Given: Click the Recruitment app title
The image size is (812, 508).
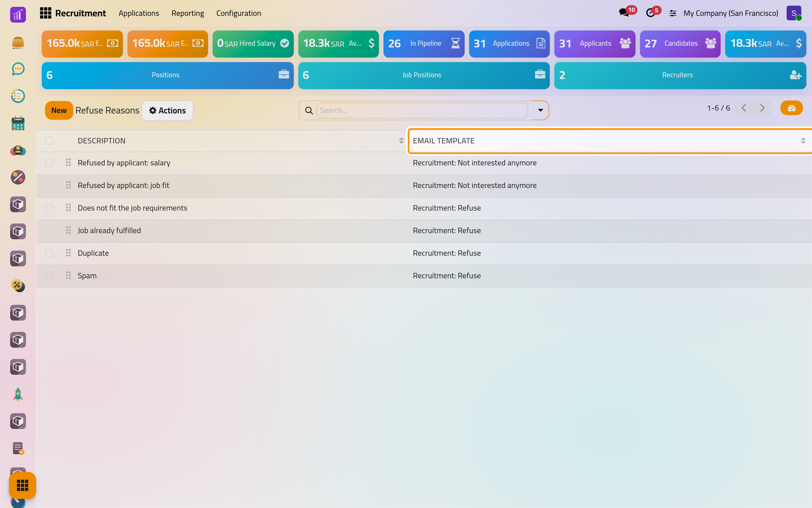Looking at the screenshot, I should pyautogui.click(x=80, y=13).
